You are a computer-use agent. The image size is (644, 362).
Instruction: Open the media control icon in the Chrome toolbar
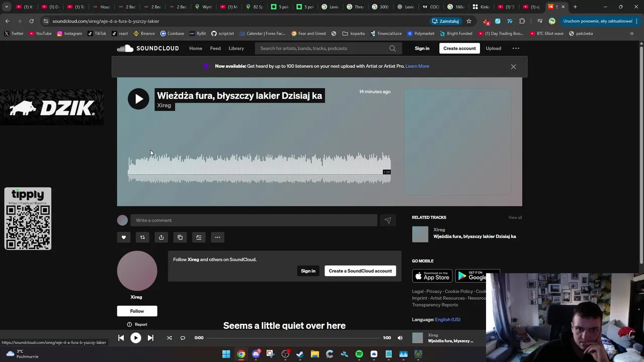[x=539, y=21]
